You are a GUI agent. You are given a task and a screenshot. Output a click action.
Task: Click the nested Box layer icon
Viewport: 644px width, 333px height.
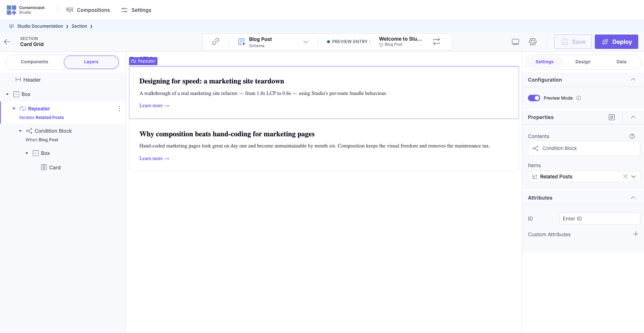click(x=36, y=153)
